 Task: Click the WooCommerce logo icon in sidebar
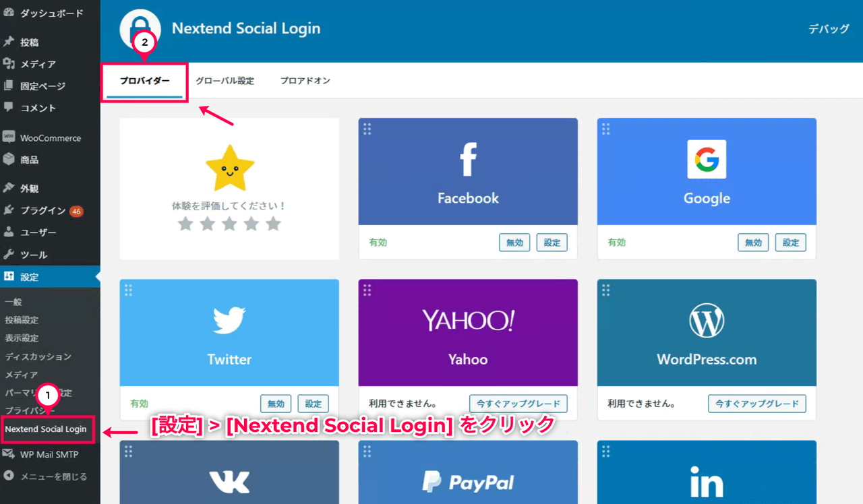coord(9,137)
